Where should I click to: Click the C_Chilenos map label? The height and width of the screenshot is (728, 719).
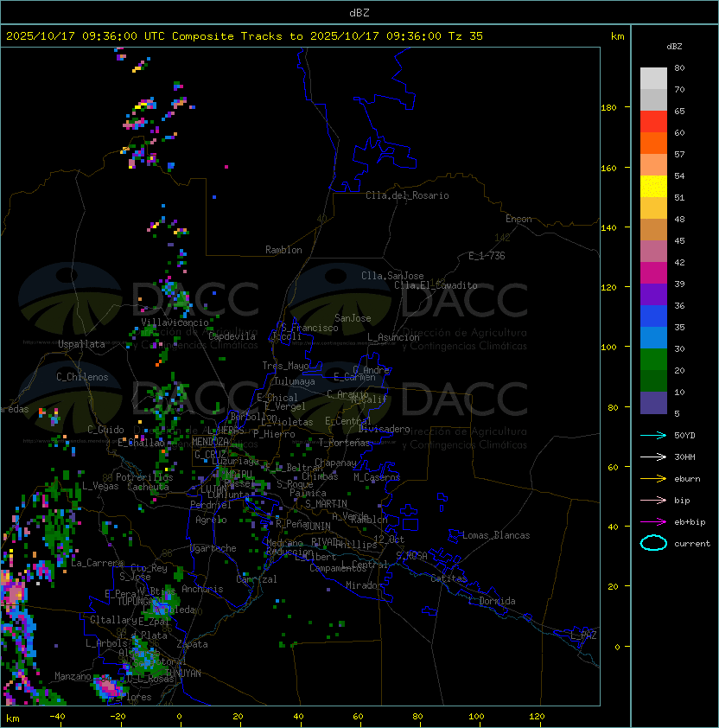pyautogui.click(x=82, y=377)
